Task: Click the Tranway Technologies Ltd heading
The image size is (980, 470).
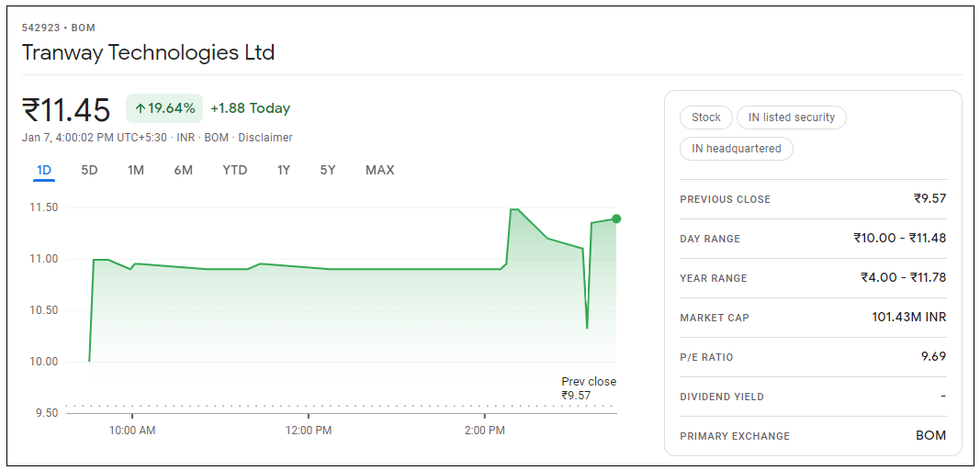Action: click(x=148, y=52)
